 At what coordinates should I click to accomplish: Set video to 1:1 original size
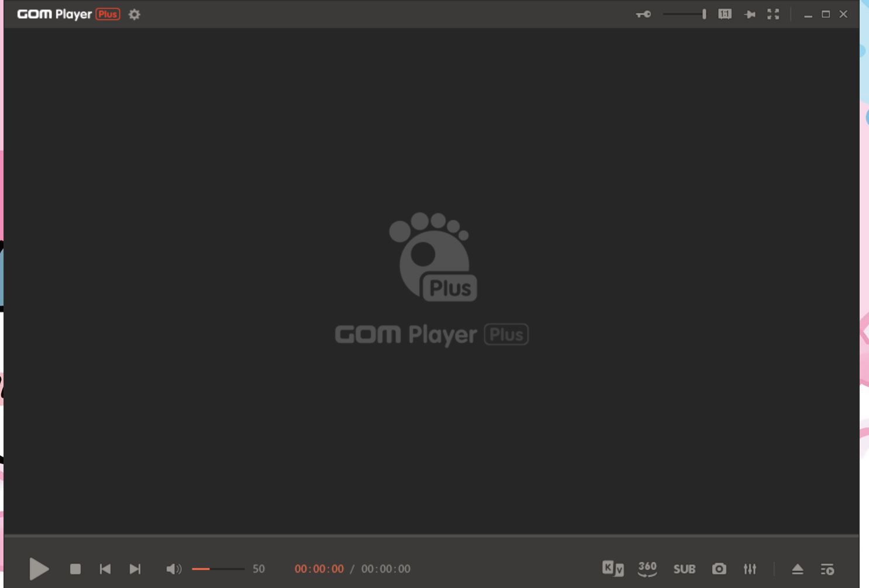725,14
